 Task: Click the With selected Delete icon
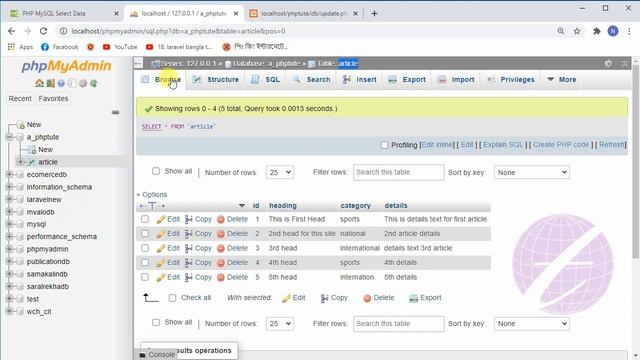pos(367,298)
